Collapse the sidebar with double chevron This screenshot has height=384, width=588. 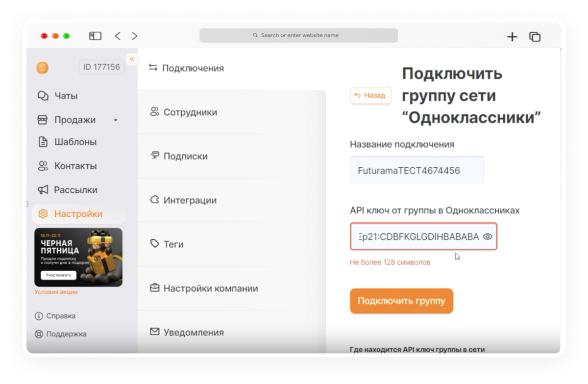coord(132,59)
